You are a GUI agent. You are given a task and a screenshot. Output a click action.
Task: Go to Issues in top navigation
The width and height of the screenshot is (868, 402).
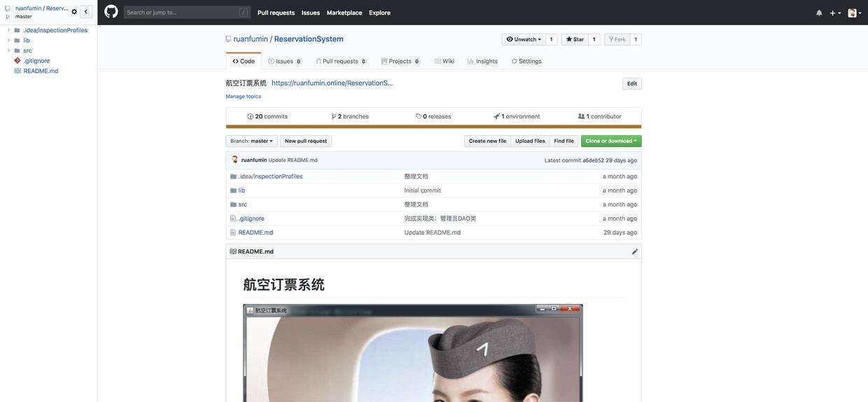pos(311,13)
